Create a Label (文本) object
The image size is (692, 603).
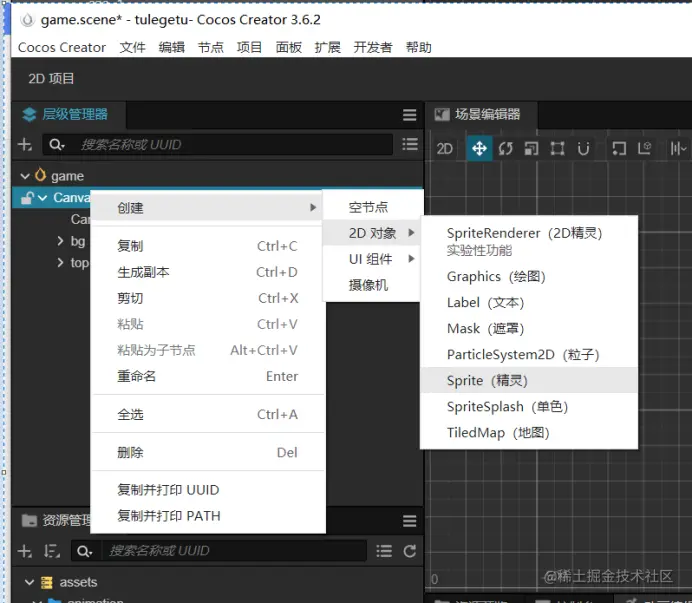[529, 302]
